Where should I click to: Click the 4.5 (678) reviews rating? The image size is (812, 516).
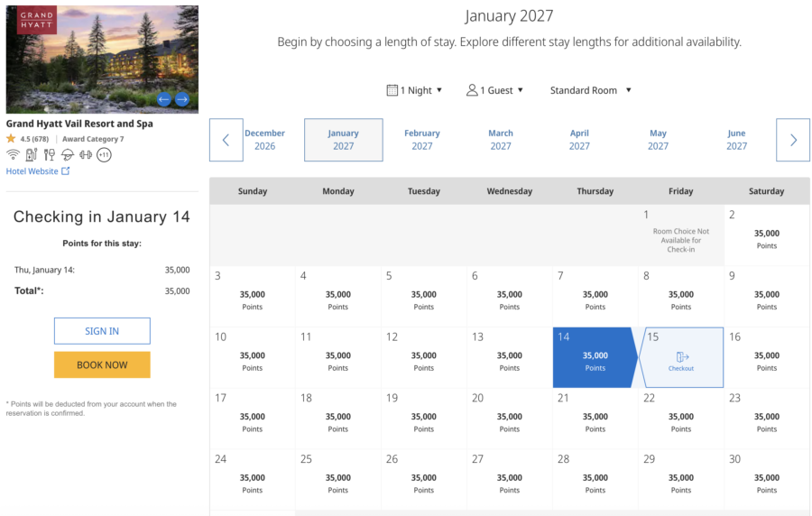click(x=34, y=139)
